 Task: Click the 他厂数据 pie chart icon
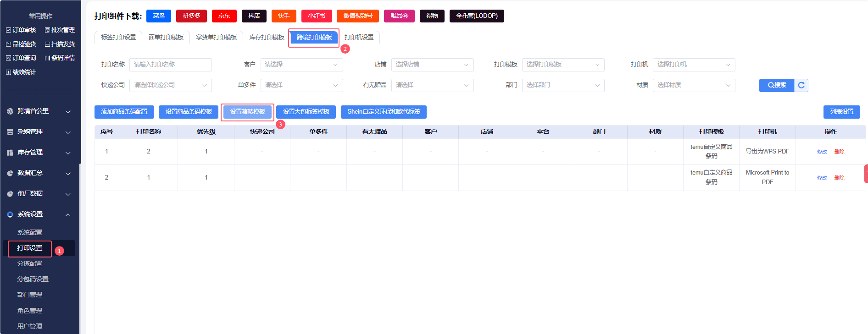pos(10,194)
